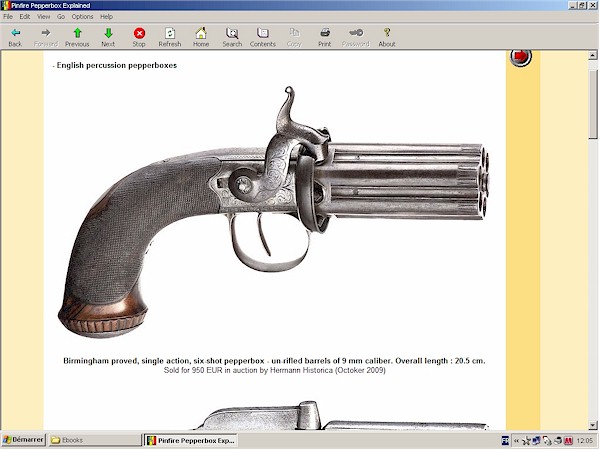
Task: Open the Go menu
Action: 61,16
